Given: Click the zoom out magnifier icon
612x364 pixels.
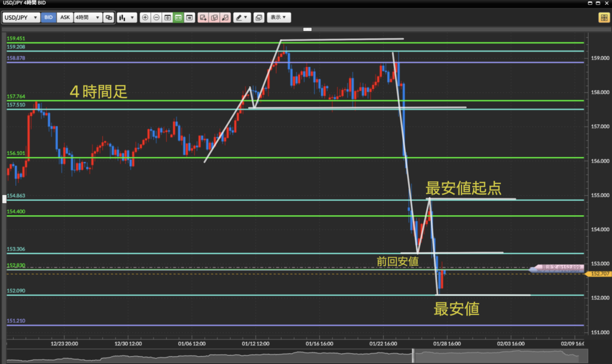Looking at the screenshot, I should pyautogui.click(x=156, y=18).
